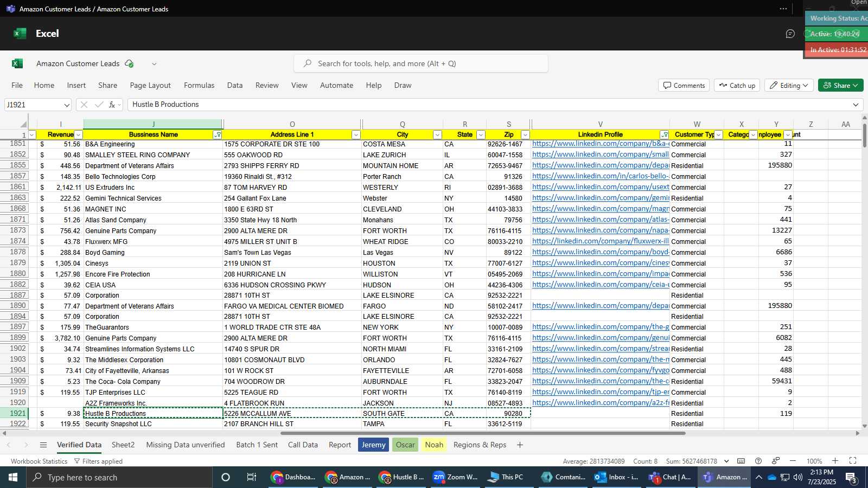The height and width of the screenshot is (488, 868).
Task: Open the Revenue column filter dropdown
Action: [78, 135]
